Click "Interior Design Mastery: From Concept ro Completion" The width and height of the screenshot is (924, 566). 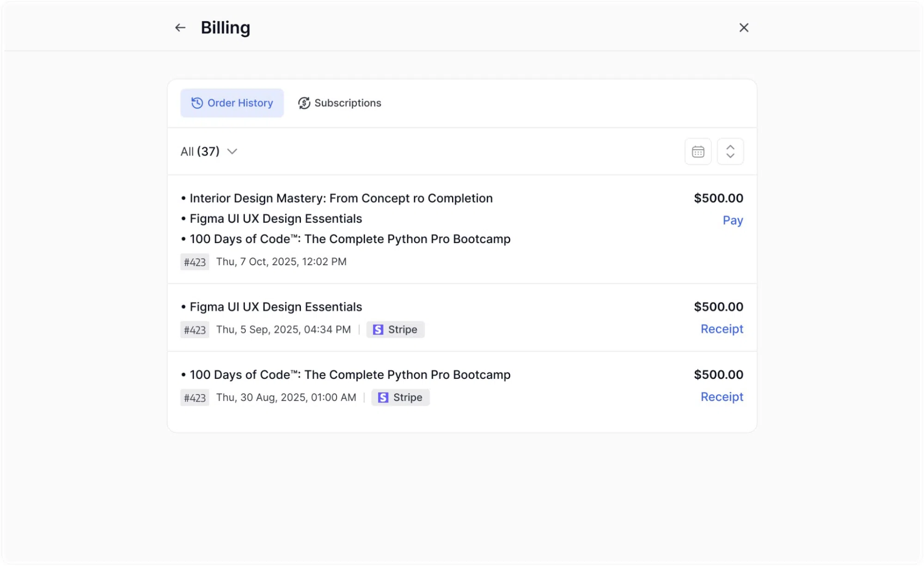click(341, 198)
